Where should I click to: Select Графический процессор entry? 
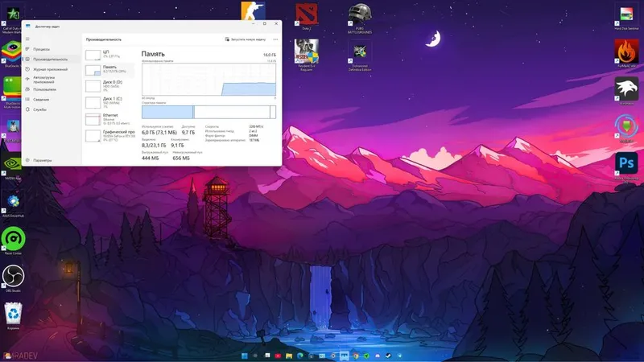tap(109, 135)
